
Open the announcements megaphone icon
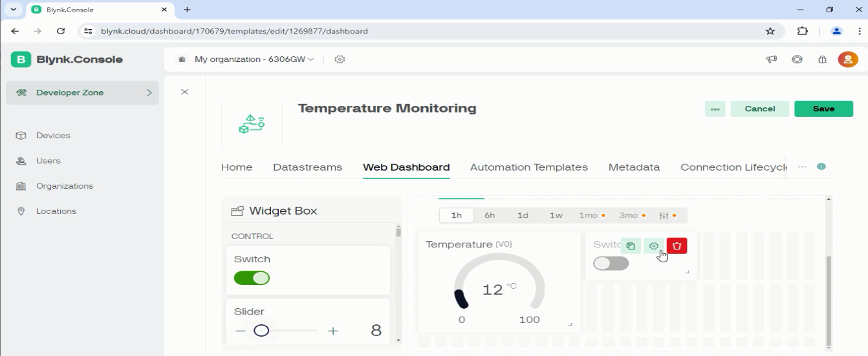point(771,59)
